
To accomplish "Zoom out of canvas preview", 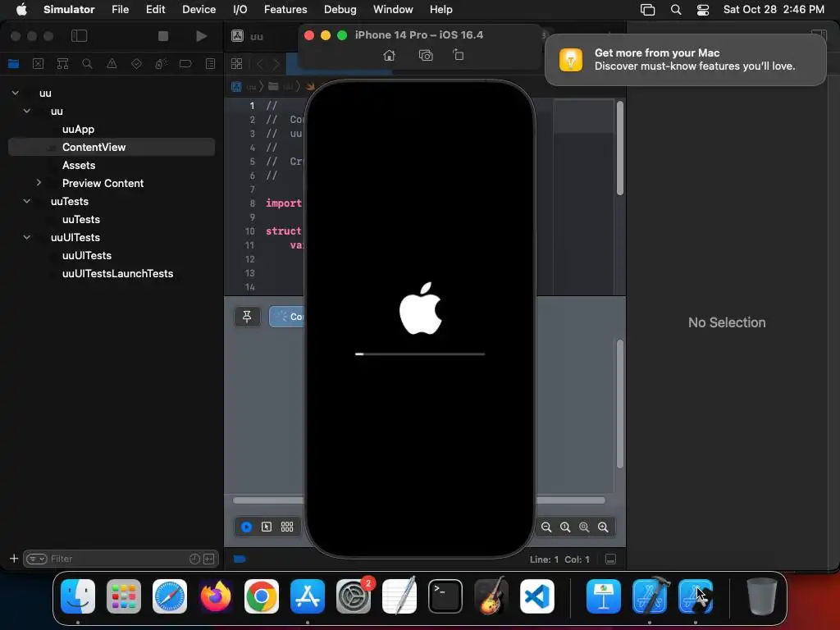I will pyautogui.click(x=546, y=527).
